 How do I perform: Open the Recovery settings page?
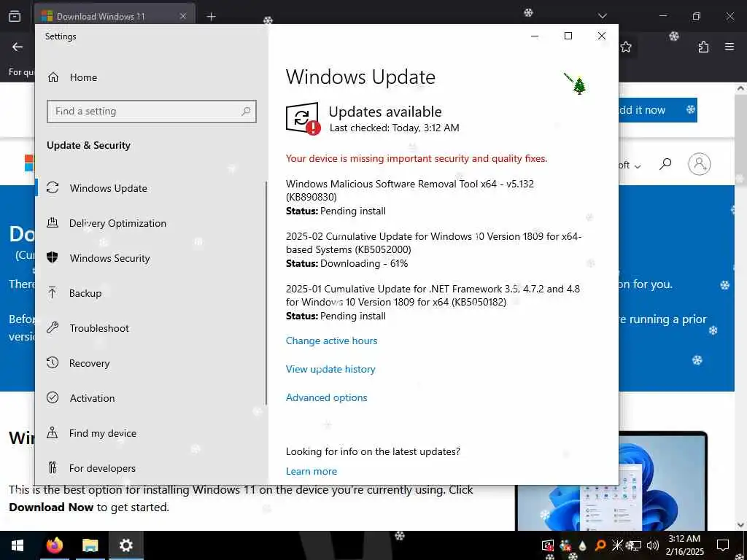coord(89,363)
